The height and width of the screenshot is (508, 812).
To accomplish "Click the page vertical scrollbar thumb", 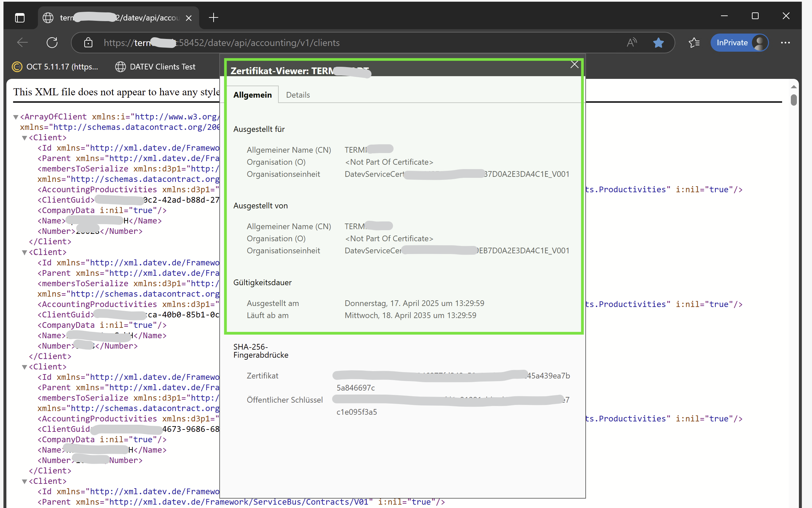I will (x=794, y=100).
